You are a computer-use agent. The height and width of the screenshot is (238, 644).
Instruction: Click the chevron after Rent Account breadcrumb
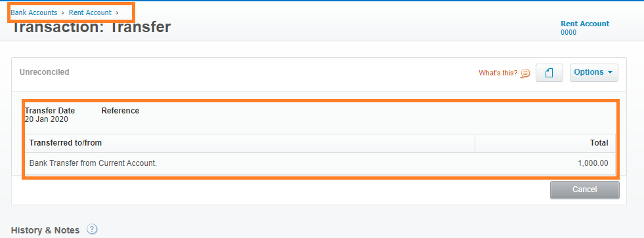117,12
